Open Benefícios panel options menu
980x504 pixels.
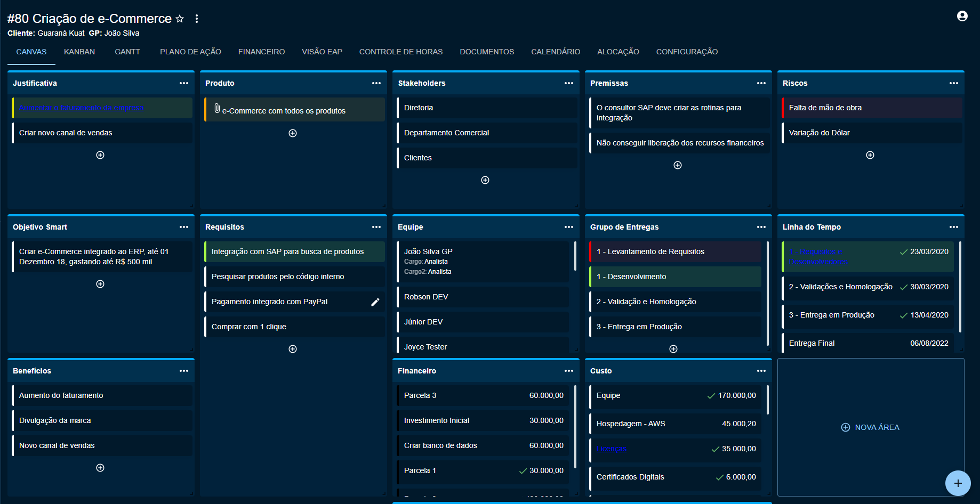[184, 371]
